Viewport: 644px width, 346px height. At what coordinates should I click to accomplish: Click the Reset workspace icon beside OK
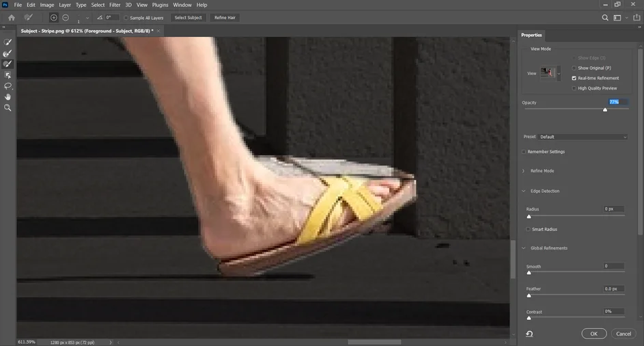click(529, 334)
